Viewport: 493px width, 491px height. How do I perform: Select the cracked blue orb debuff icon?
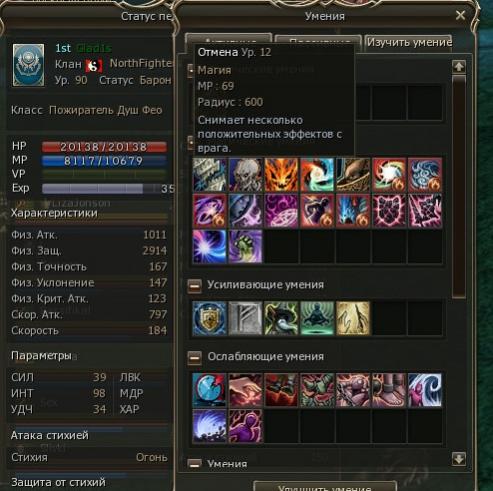(x=209, y=390)
